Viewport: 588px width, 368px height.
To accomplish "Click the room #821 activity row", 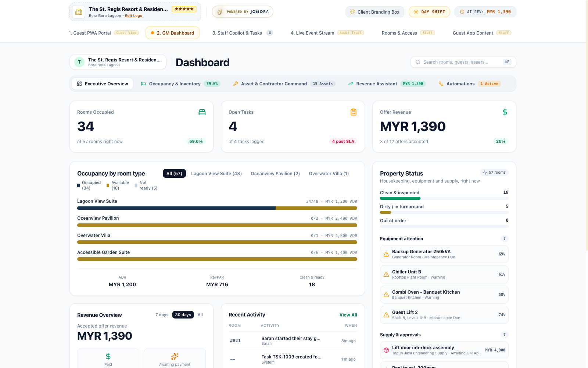I will point(293,341).
